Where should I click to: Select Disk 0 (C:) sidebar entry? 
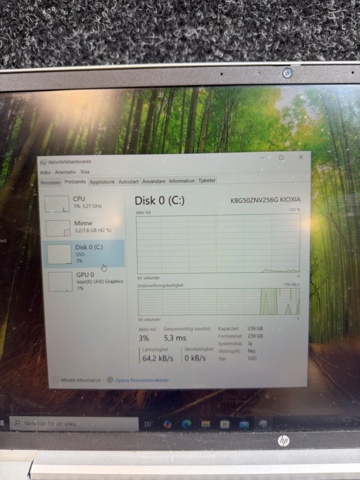(84, 253)
